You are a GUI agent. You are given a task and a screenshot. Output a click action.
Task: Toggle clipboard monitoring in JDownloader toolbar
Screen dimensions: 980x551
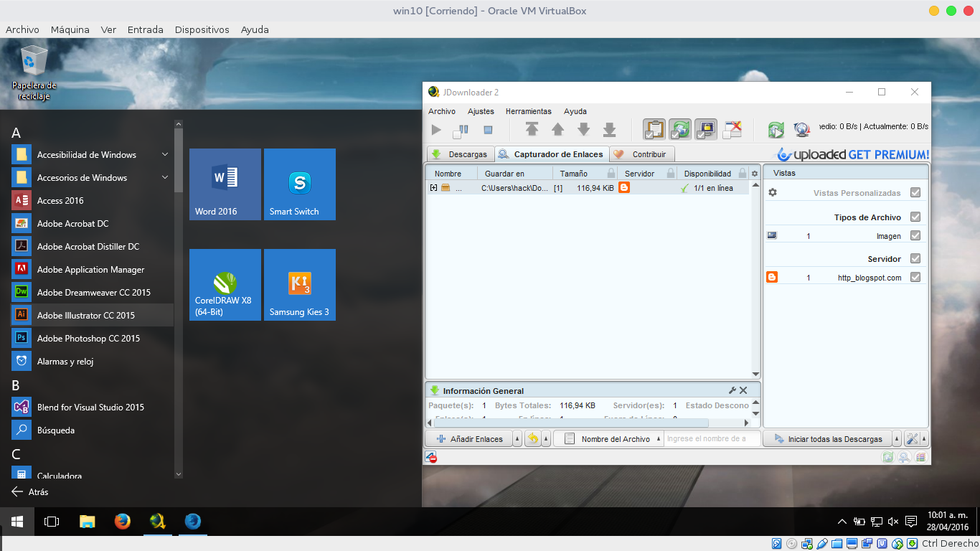654,129
